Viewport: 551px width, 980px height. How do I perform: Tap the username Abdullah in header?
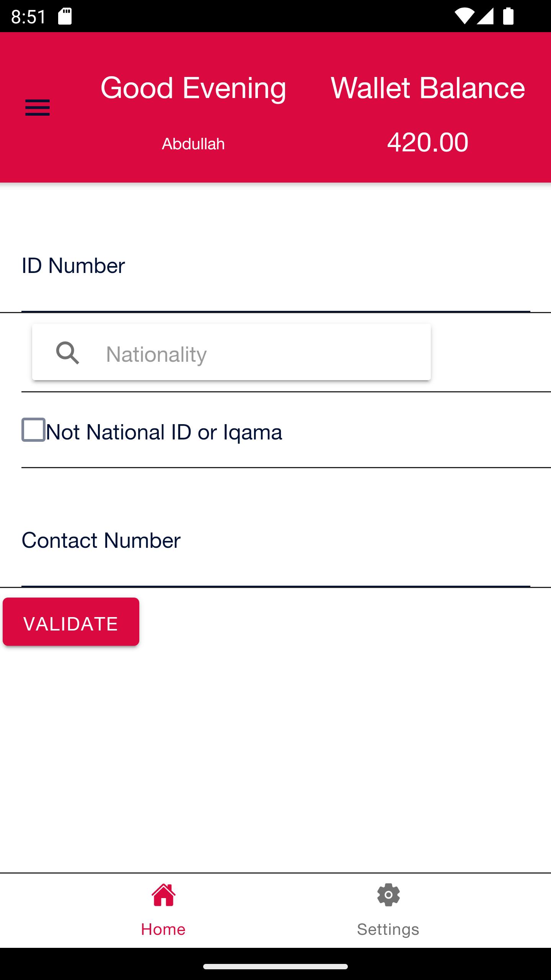pos(193,144)
